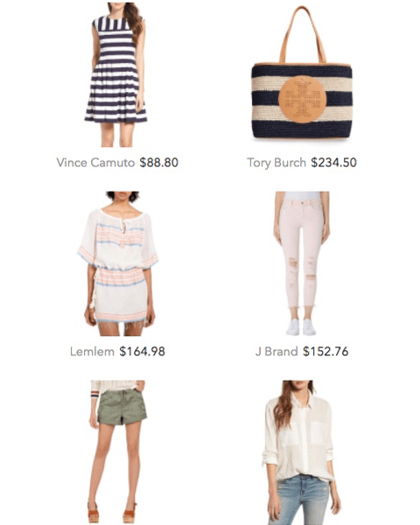View the pink distressed jeans photo
The height and width of the screenshot is (525, 420).
[301, 263]
